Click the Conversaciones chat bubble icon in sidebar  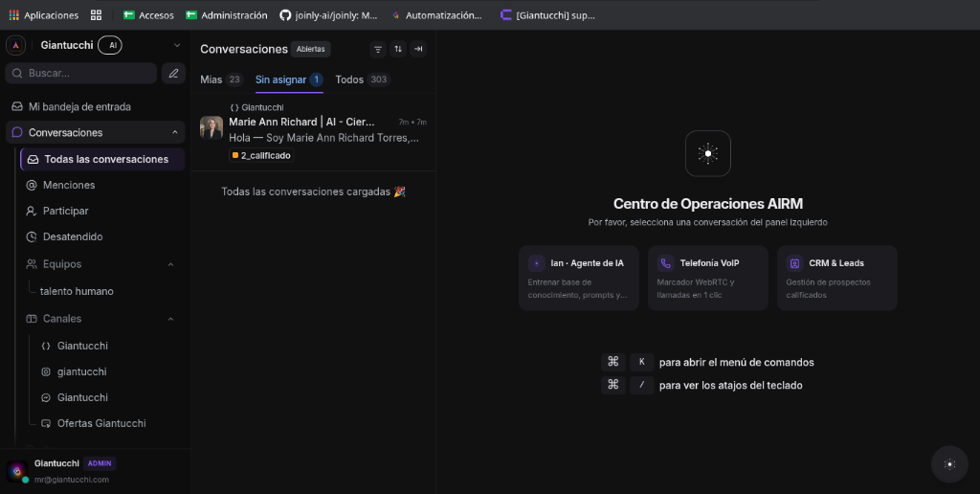coord(17,132)
